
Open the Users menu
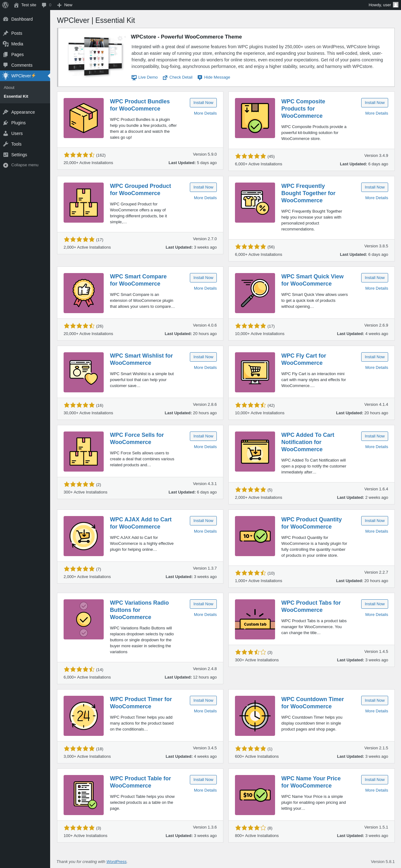[25, 133]
